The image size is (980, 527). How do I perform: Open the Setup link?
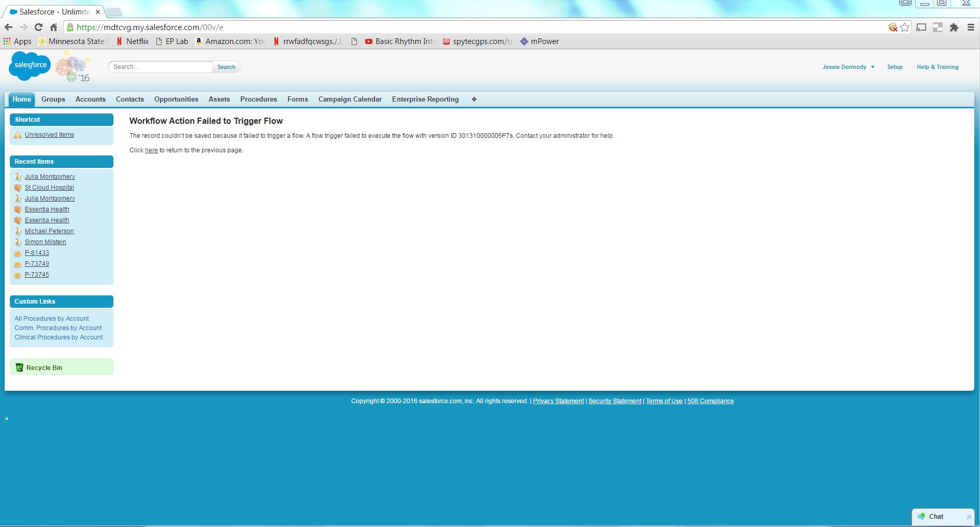click(x=895, y=67)
